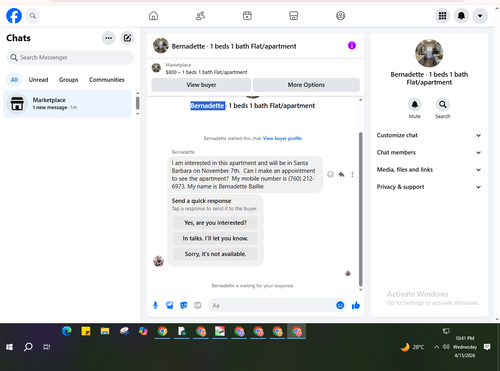500x371 pixels.
Task: Send a thumbs-up like
Action: [356, 305]
